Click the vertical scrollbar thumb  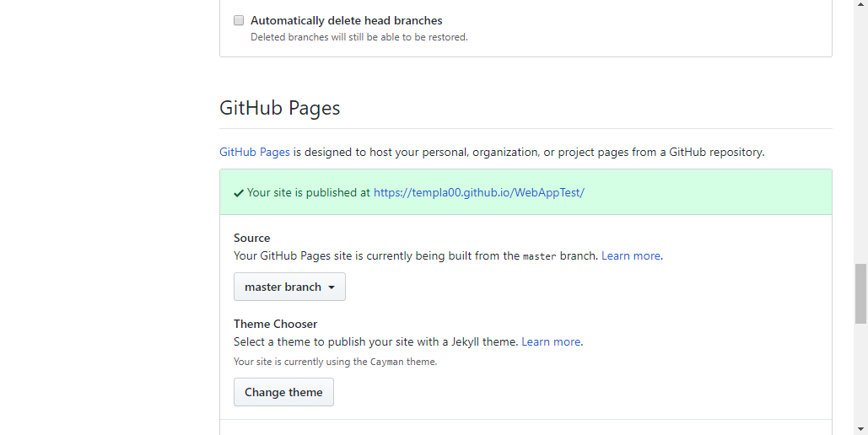click(x=860, y=293)
